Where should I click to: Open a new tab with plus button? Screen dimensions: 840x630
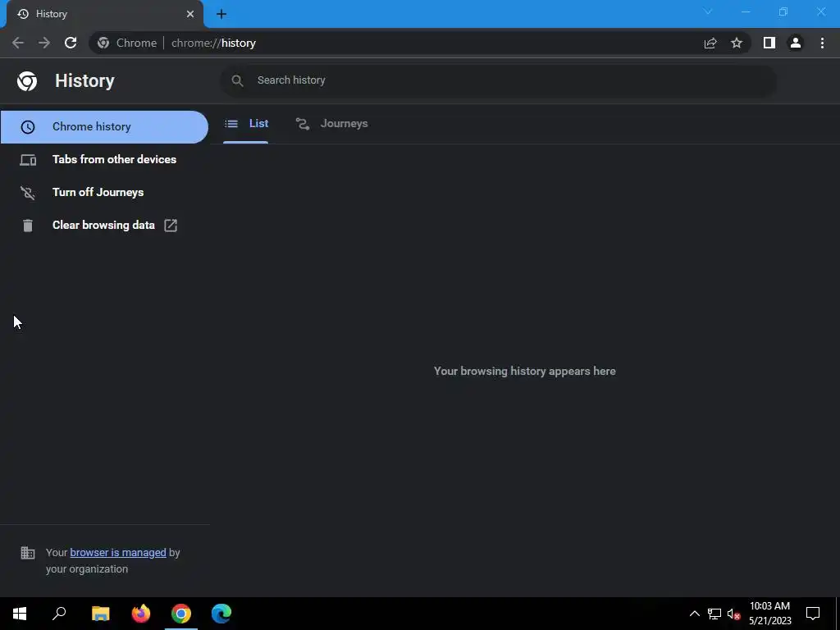click(x=221, y=14)
